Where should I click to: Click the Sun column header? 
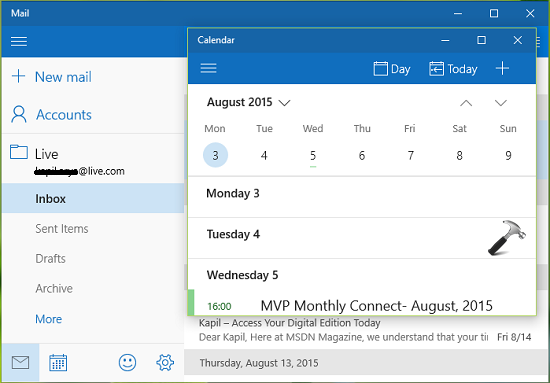508,129
